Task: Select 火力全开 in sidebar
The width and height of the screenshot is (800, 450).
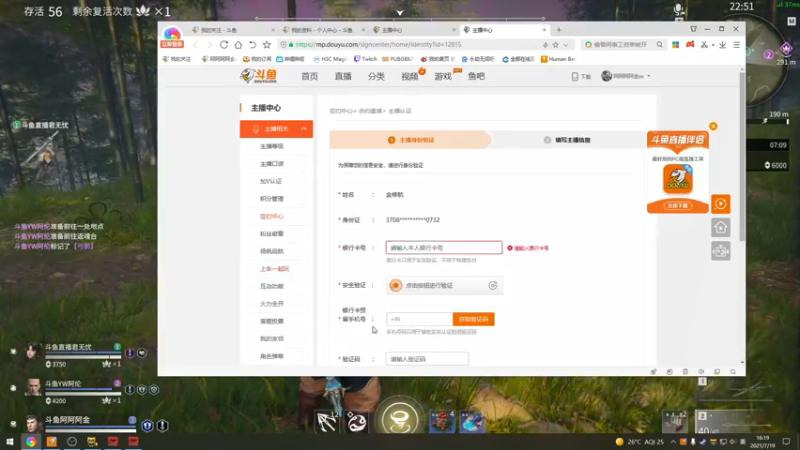Action: click(271, 304)
